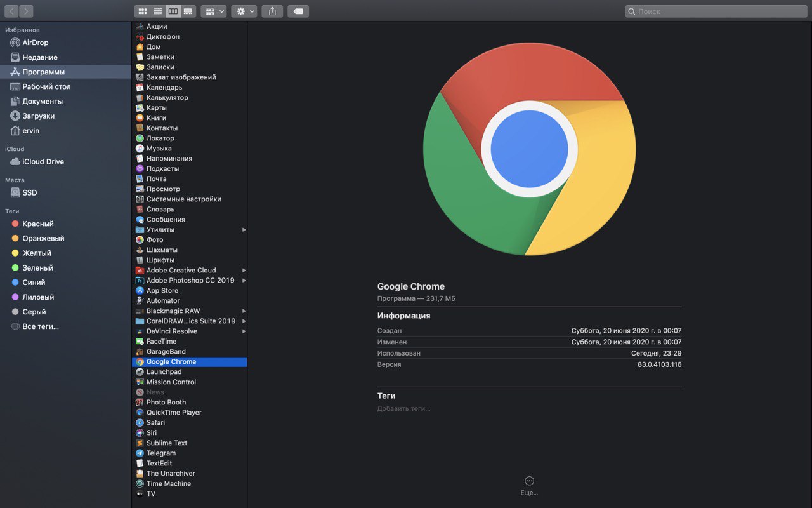Select the Подкасты app
Viewport: 812px width, 508px height.
click(189, 168)
